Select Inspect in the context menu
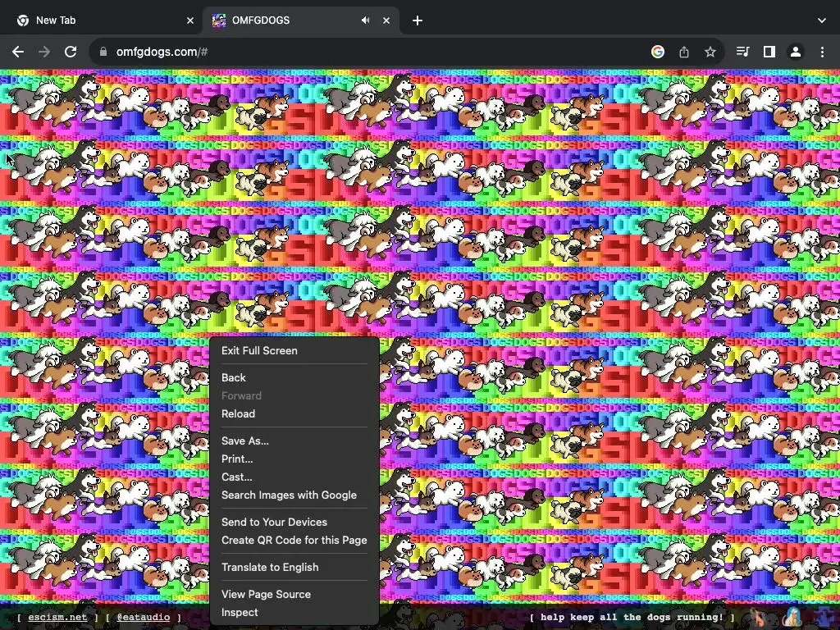The width and height of the screenshot is (840, 630). (x=294, y=612)
